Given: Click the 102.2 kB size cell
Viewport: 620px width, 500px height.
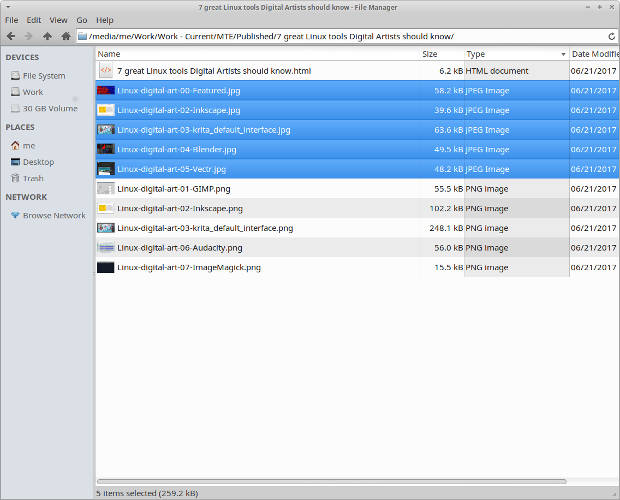Looking at the screenshot, I should [446, 209].
